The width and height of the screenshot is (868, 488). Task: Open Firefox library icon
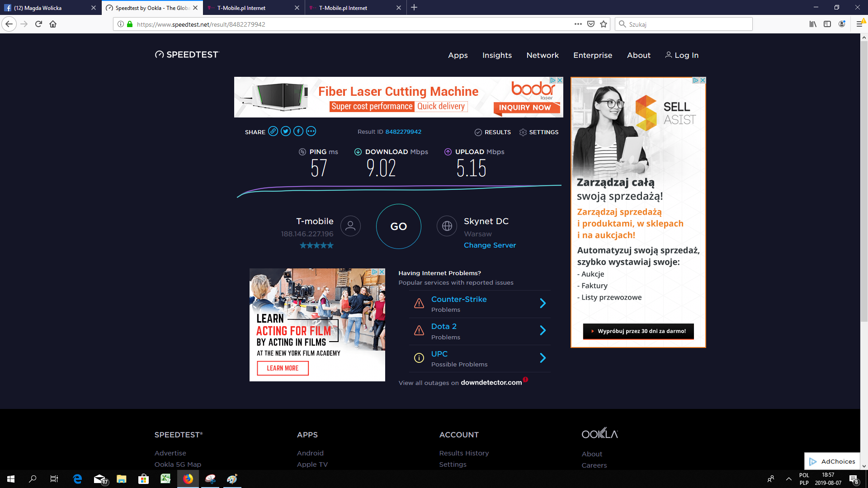click(813, 24)
